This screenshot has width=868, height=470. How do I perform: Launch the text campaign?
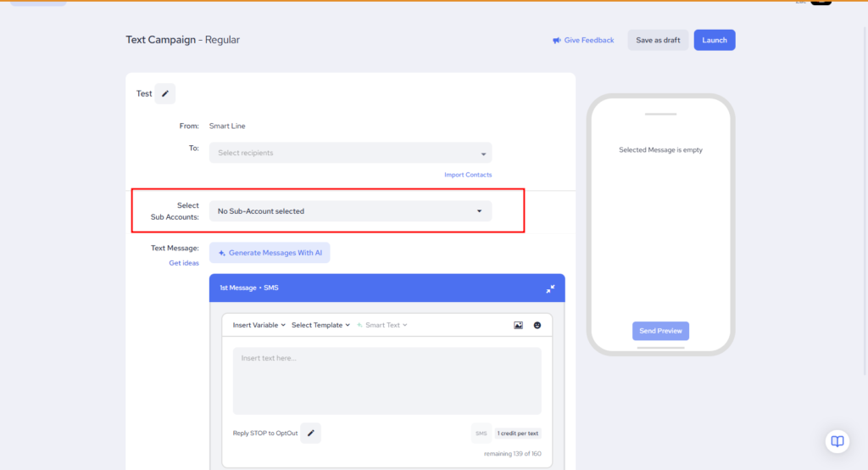tap(715, 40)
